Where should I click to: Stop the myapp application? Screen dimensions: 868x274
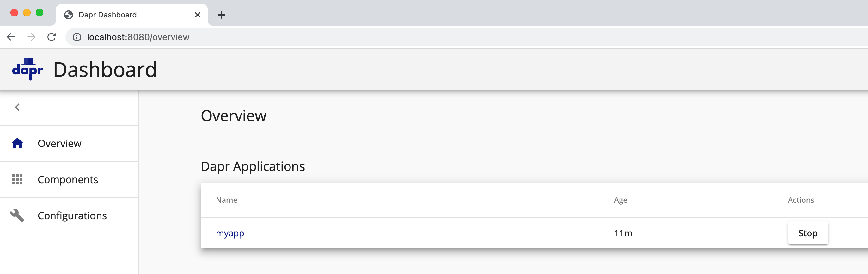point(808,233)
